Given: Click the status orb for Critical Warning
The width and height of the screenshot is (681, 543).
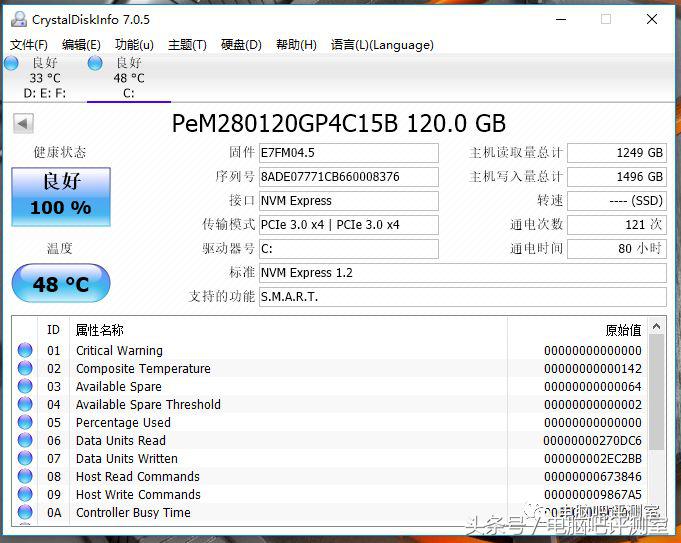Looking at the screenshot, I should [25, 350].
